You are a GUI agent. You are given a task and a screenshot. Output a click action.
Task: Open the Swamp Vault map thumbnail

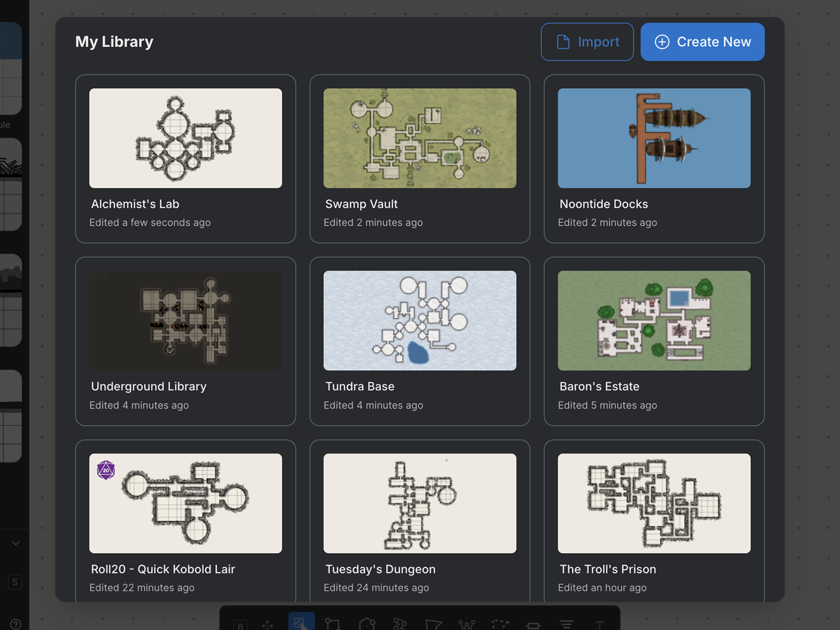pos(419,138)
